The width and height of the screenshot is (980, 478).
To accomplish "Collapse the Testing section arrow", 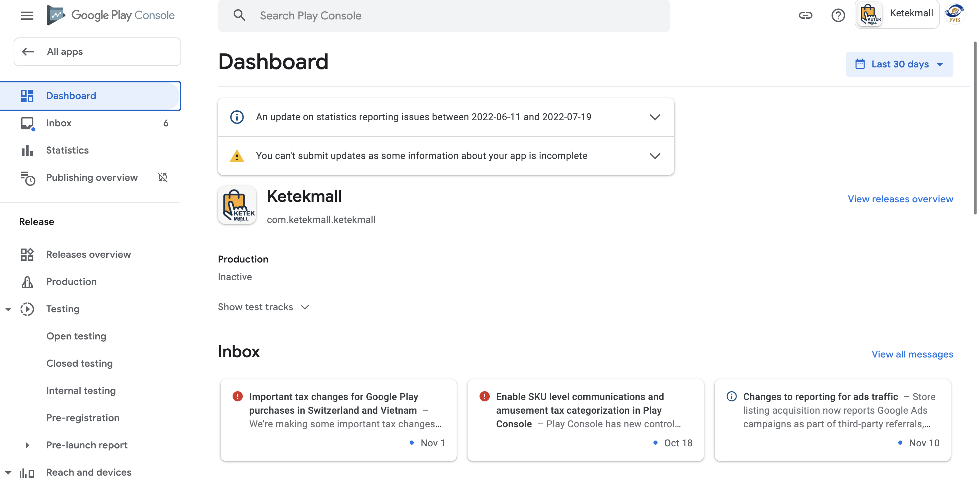I will click(8, 309).
